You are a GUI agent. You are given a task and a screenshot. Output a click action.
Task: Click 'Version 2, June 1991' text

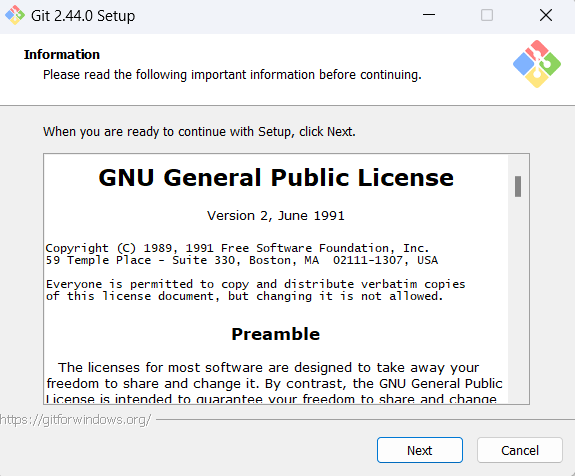click(276, 216)
